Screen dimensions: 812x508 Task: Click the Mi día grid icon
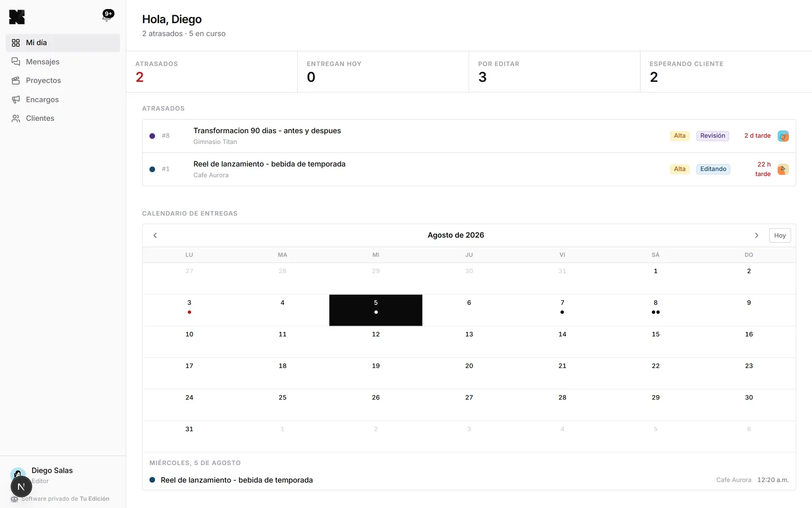click(16, 43)
